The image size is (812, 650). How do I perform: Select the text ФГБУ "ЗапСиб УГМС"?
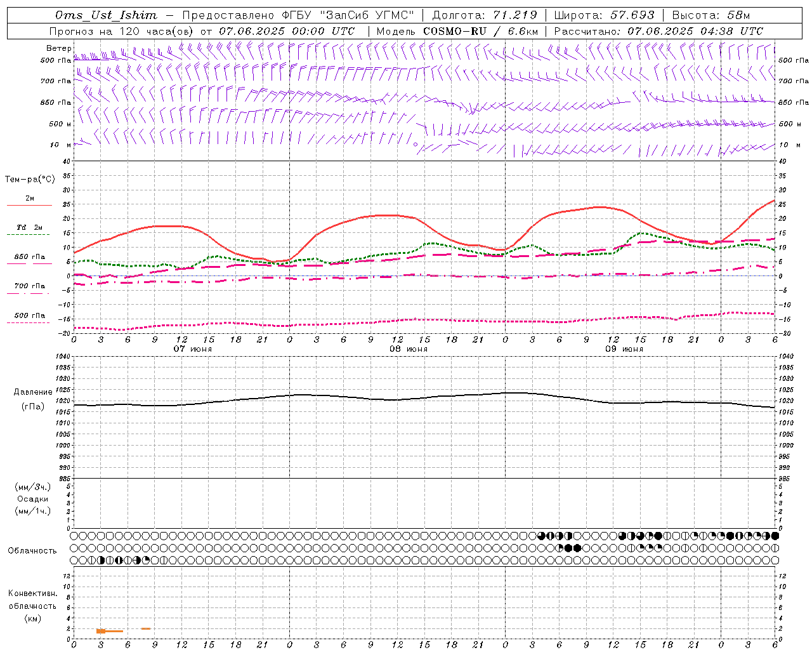tap(348, 15)
